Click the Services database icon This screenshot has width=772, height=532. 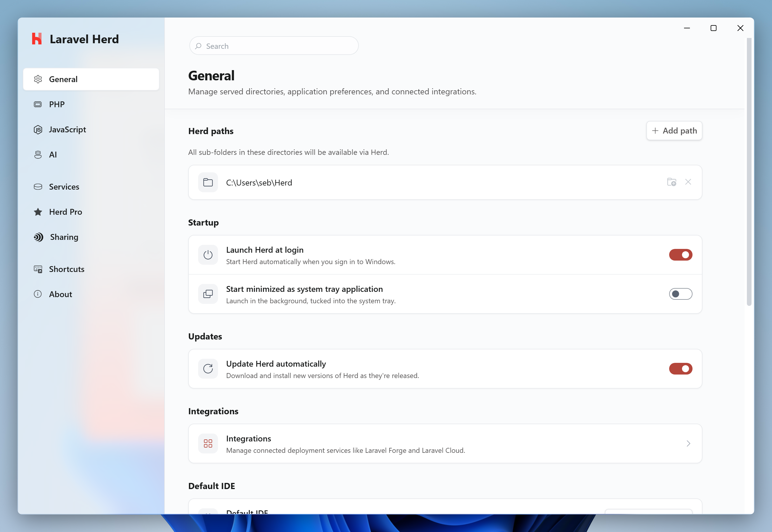38,187
